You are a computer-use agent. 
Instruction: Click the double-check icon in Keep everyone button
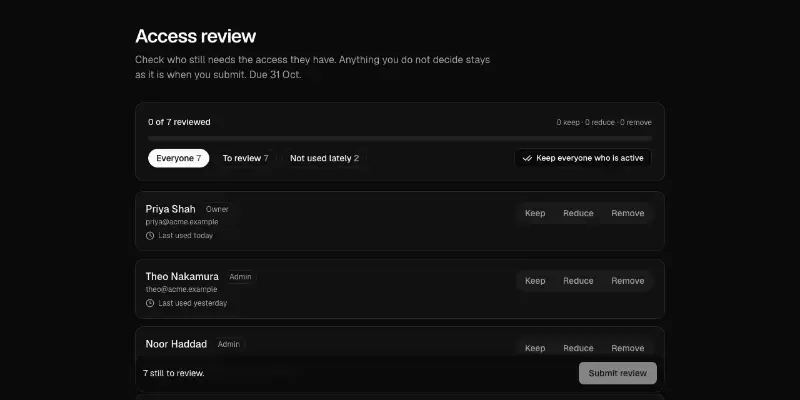528,158
